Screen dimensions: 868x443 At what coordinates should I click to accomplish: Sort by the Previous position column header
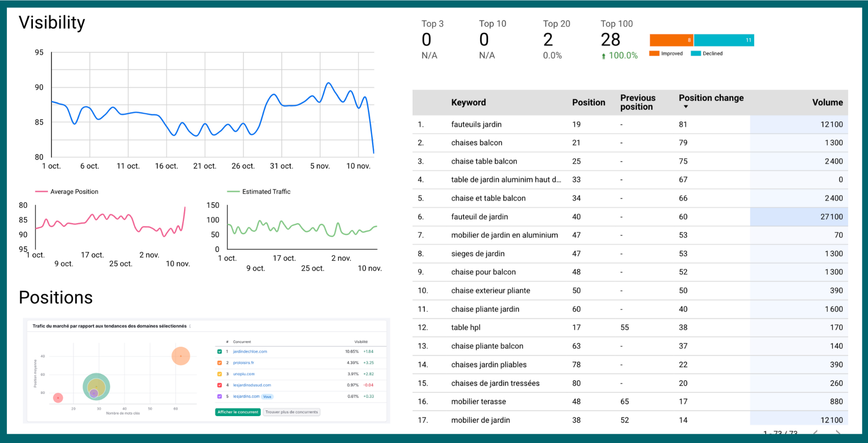pos(638,102)
